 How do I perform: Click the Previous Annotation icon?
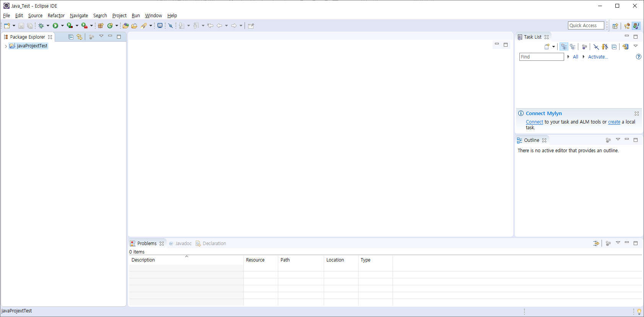coord(196,26)
